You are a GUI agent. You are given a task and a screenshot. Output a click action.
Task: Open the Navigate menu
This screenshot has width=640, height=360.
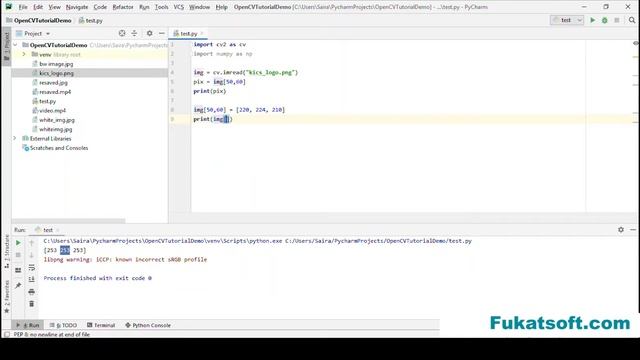[x=77, y=7]
